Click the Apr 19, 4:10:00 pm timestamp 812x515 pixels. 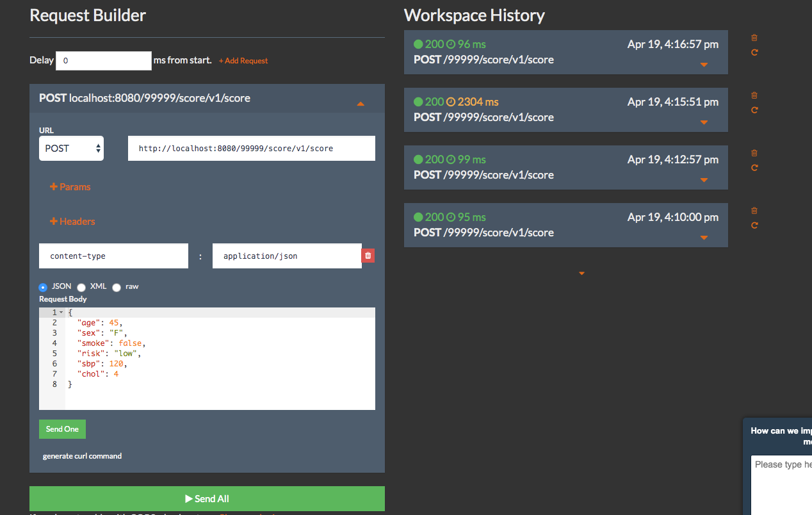pos(673,217)
